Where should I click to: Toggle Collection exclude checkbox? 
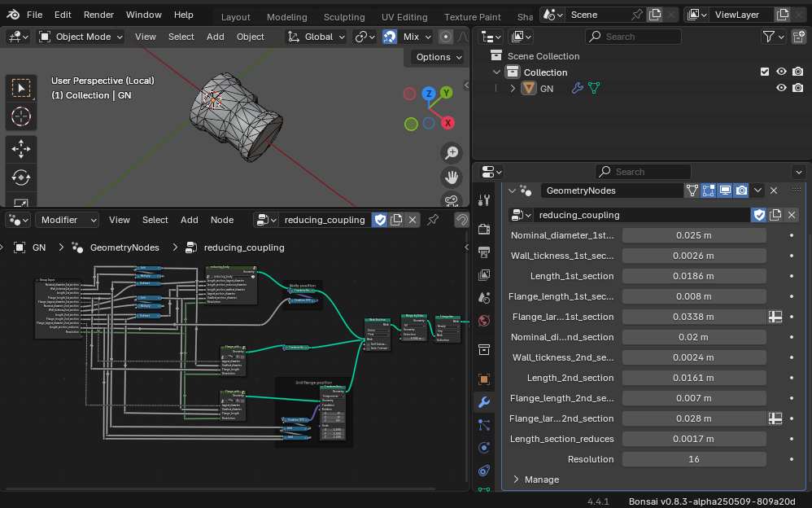[x=764, y=72]
